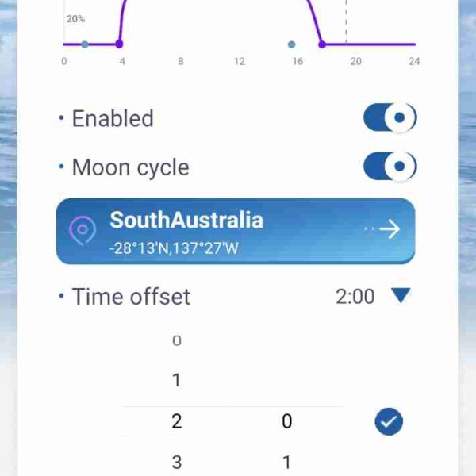Click gray dot near start of graph
Image resolution: width=476 pixels, height=476 pixels.
[x=85, y=44]
